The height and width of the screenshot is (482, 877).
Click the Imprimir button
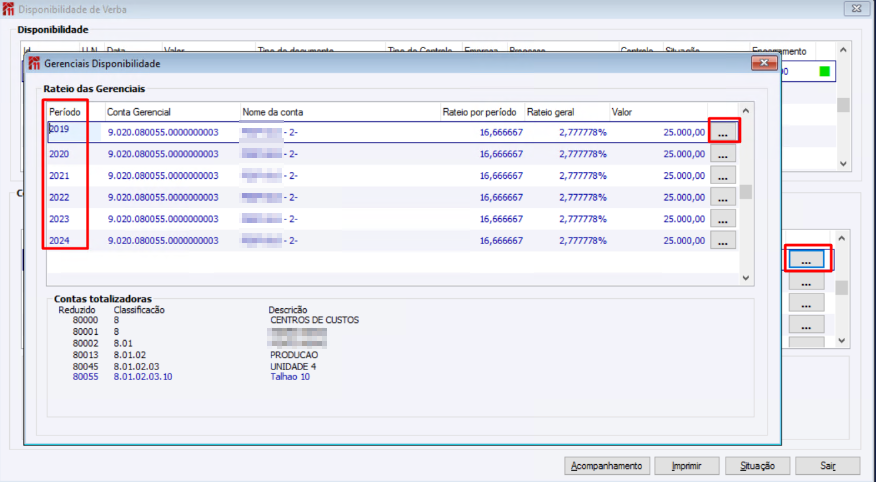coord(686,466)
